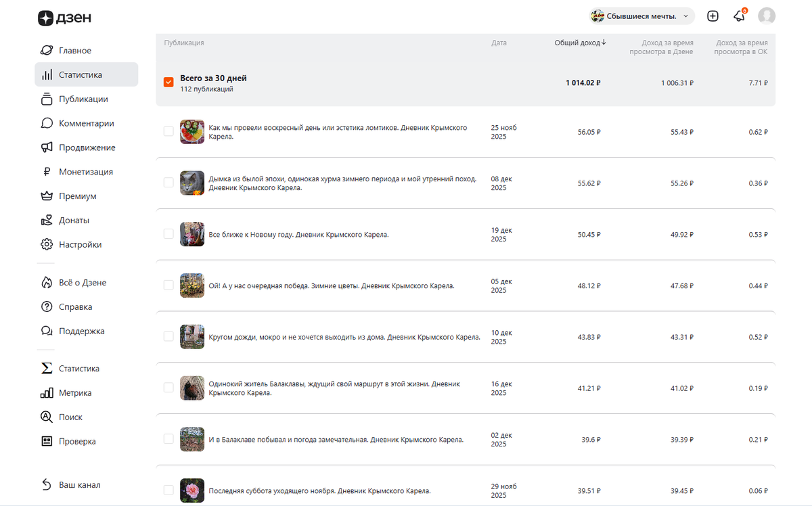Select Комментарии in the sidebar menu
This screenshot has width=812, height=506.
tap(87, 124)
